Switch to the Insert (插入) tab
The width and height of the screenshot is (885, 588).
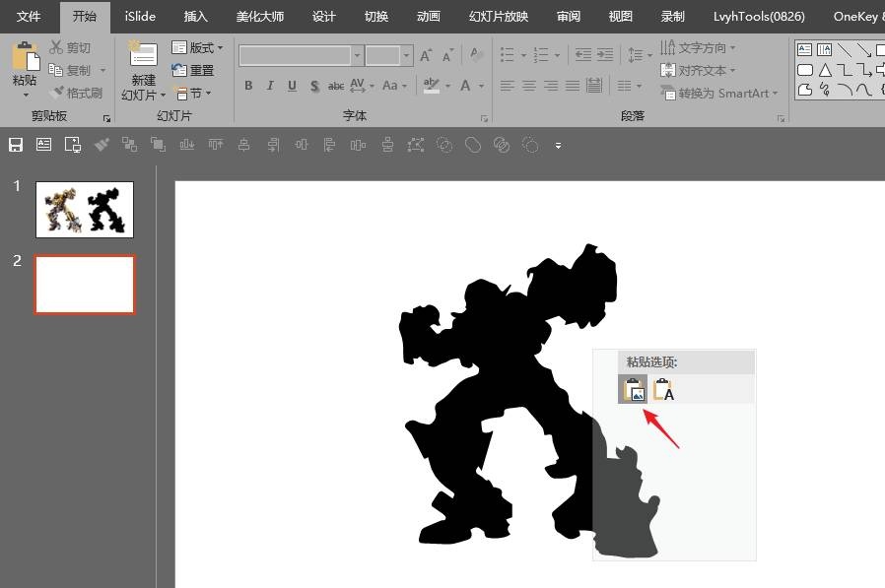(196, 17)
